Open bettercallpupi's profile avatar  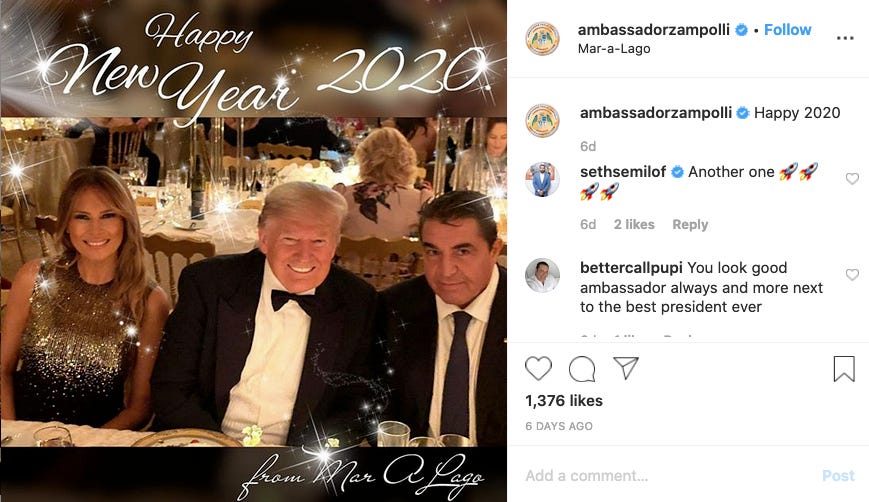pyautogui.click(x=543, y=275)
